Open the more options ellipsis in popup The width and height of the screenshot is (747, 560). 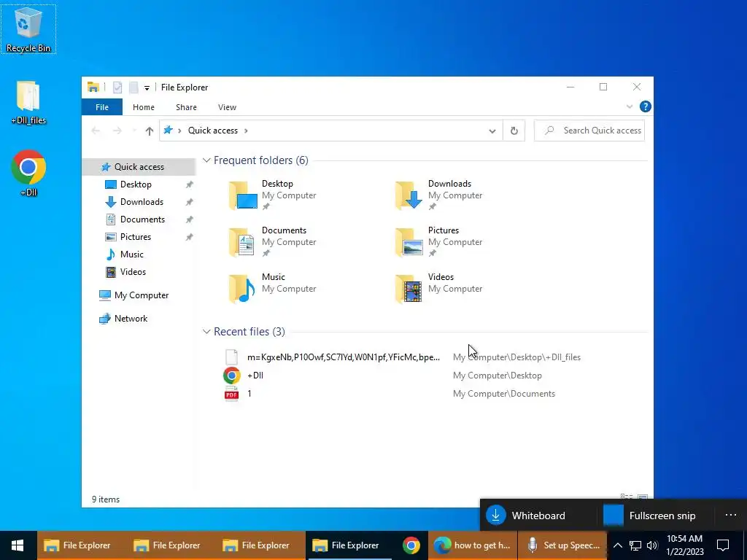pyautogui.click(x=731, y=515)
